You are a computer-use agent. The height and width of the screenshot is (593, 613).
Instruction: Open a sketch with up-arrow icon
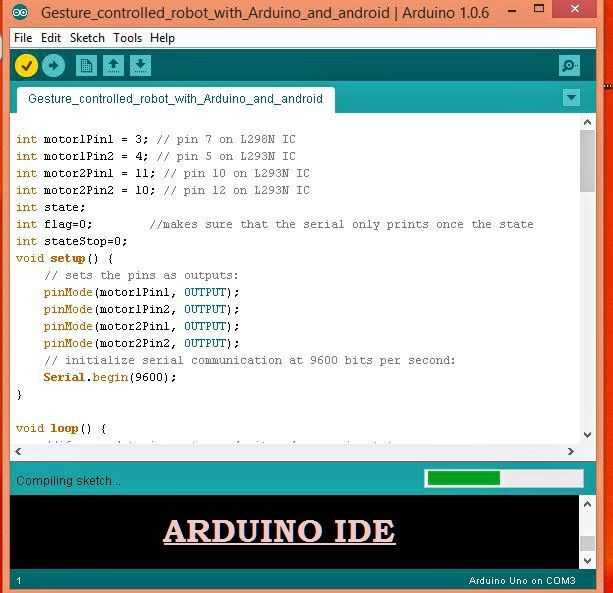pos(113,65)
